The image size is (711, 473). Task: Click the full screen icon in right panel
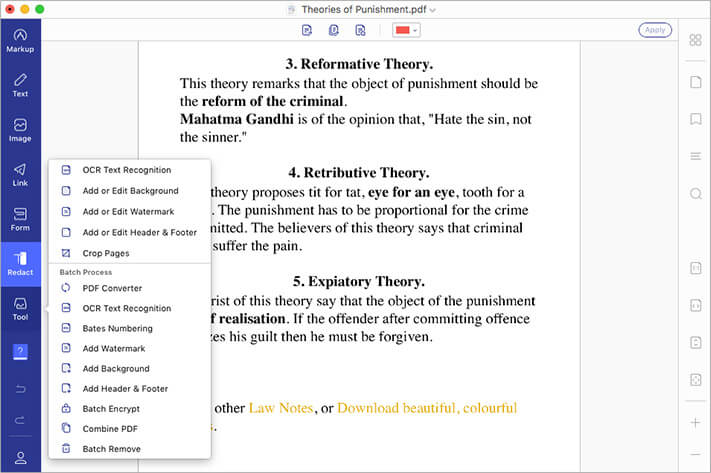click(696, 380)
